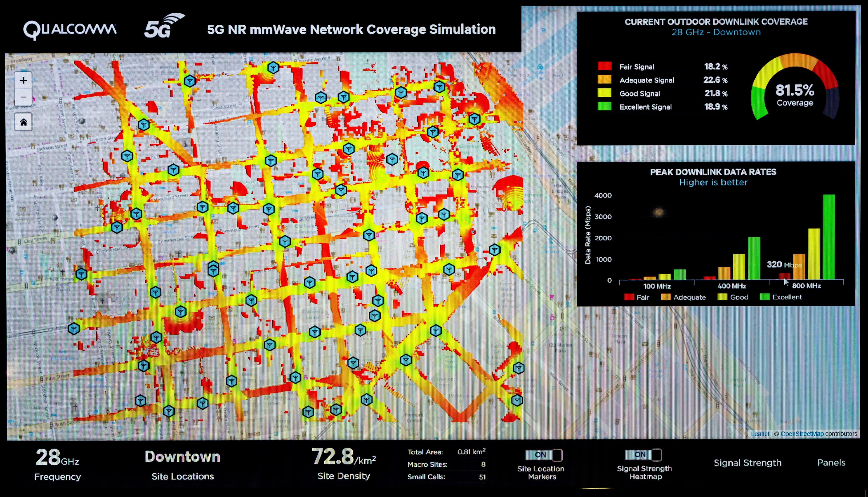Click the Adequate Signal 22.6 % value

pos(715,80)
